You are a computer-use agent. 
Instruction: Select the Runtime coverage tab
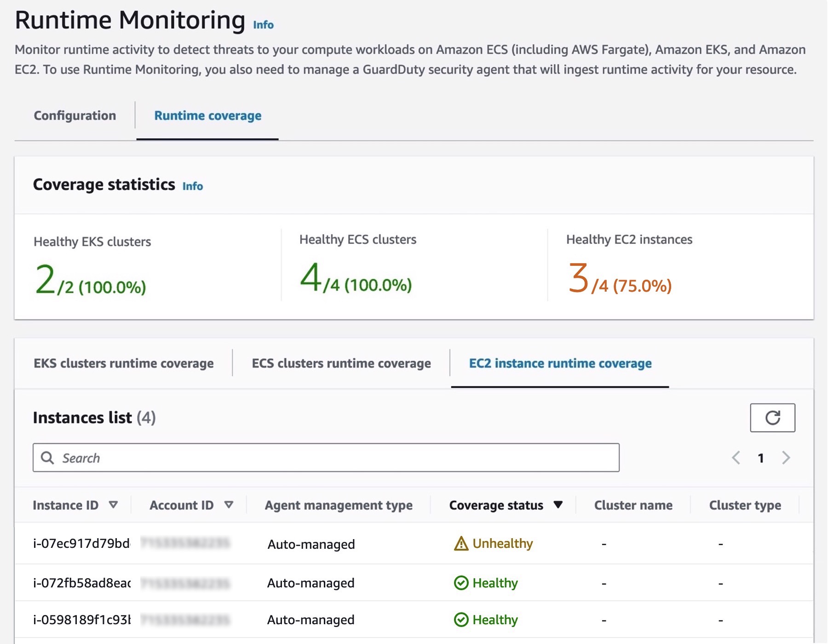[207, 115]
